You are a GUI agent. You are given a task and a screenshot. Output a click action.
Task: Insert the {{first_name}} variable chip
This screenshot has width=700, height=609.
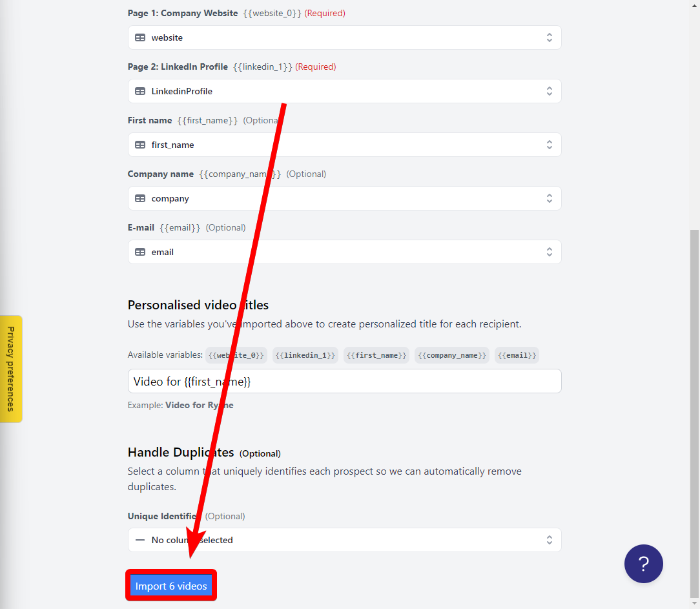[376, 355]
